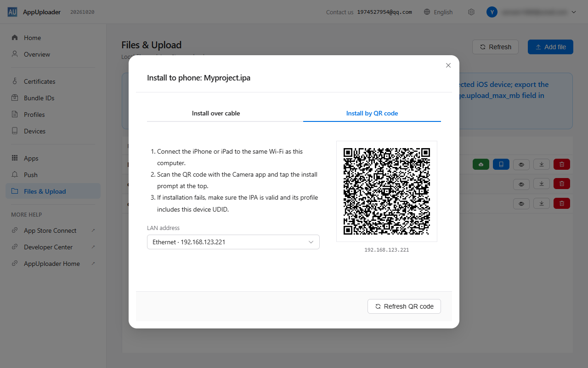Click the Devices sidebar icon

pyautogui.click(x=15, y=131)
